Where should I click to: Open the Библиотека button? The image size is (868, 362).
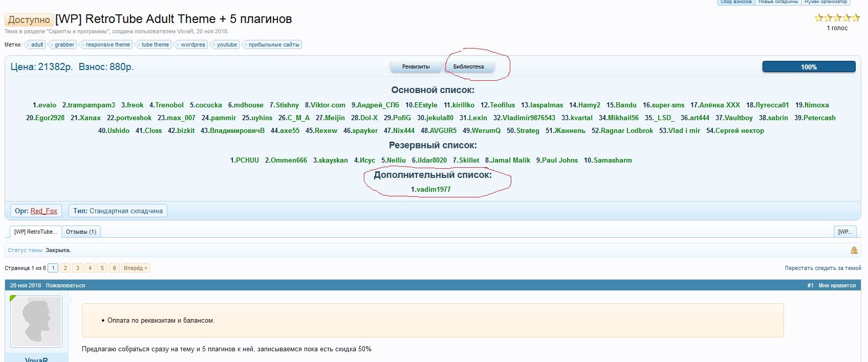pyautogui.click(x=468, y=66)
